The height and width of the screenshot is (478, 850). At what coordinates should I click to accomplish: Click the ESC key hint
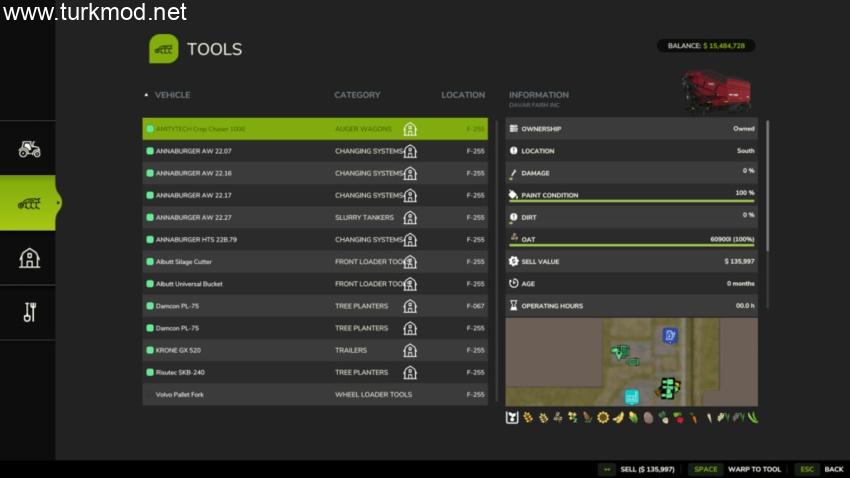coord(807,469)
